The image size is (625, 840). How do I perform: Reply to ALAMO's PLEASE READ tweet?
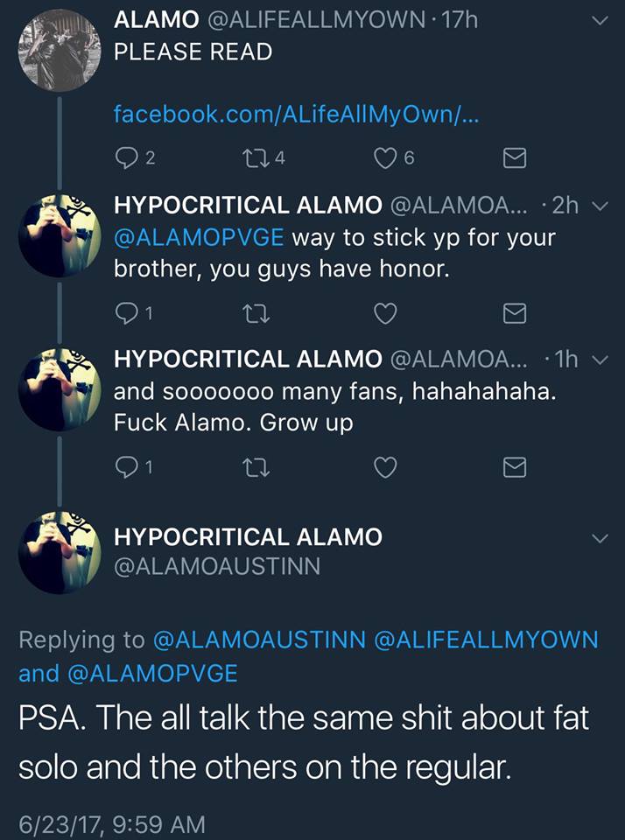[x=127, y=157]
